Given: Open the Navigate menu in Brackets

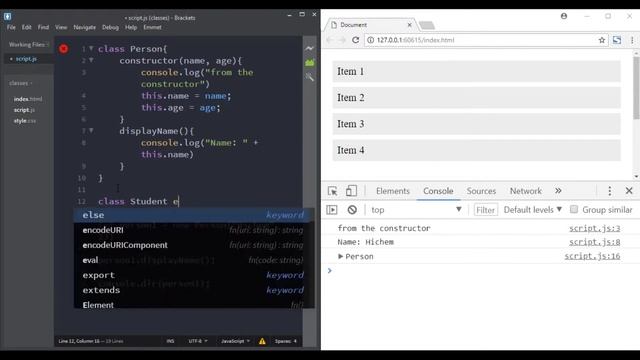Looking at the screenshot, I should pos(84,27).
